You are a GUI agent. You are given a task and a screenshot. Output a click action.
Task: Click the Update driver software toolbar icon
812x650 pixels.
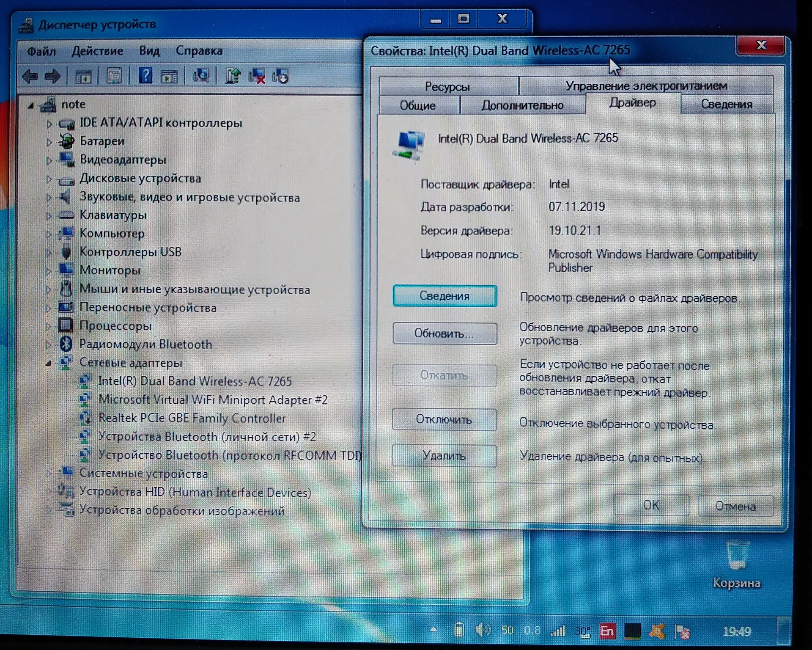pyautogui.click(x=232, y=76)
